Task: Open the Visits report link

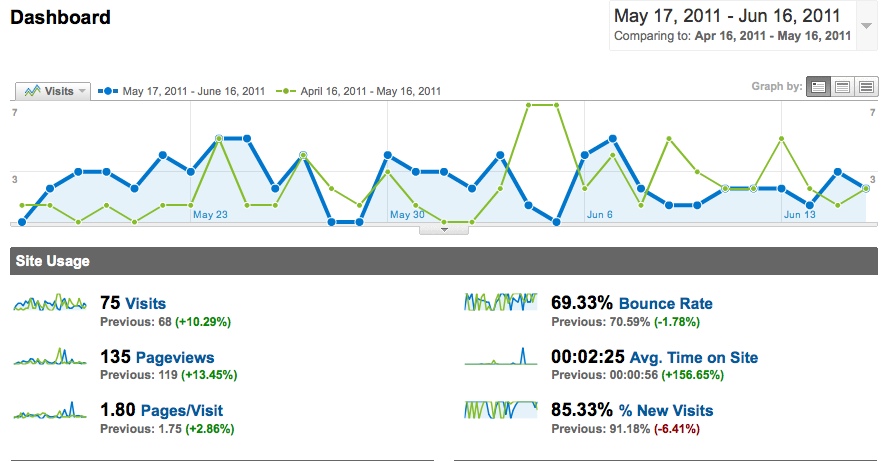Action: 146,303
